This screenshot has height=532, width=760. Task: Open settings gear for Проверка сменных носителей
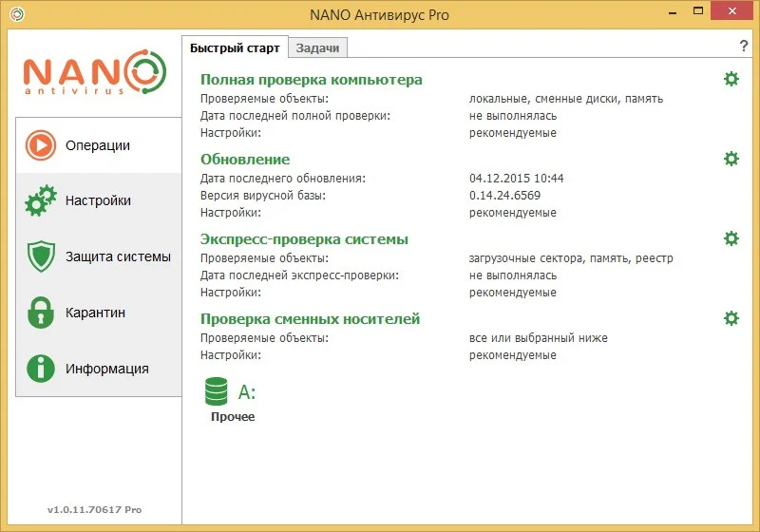tap(731, 318)
